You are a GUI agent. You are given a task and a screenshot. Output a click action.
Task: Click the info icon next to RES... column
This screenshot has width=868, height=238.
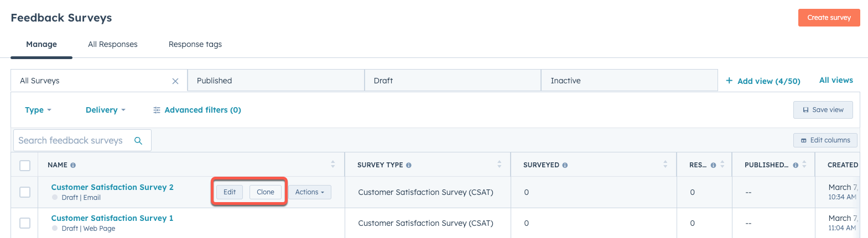pos(713,165)
